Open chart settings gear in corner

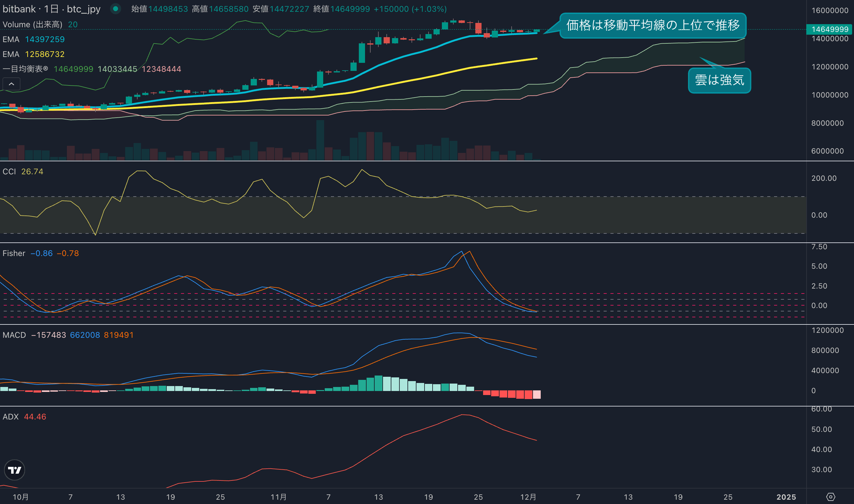[830, 497]
